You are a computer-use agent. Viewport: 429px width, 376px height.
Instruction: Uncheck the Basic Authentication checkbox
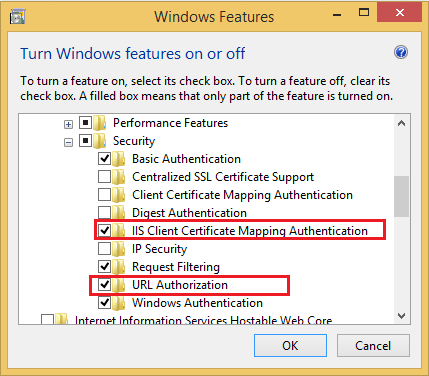(104, 159)
